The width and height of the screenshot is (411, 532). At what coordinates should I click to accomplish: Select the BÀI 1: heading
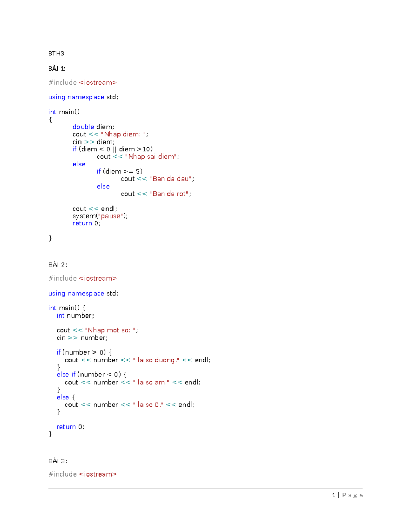point(57,69)
